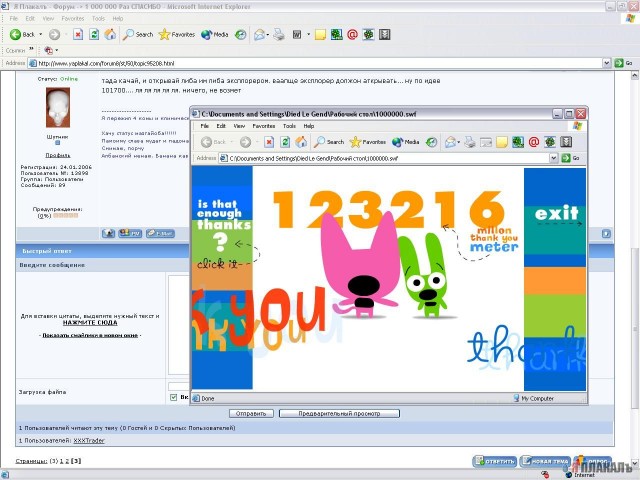Open the XXXTrader user link
Image resolution: width=640 pixels, height=480 pixels.
[x=89, y=441]
